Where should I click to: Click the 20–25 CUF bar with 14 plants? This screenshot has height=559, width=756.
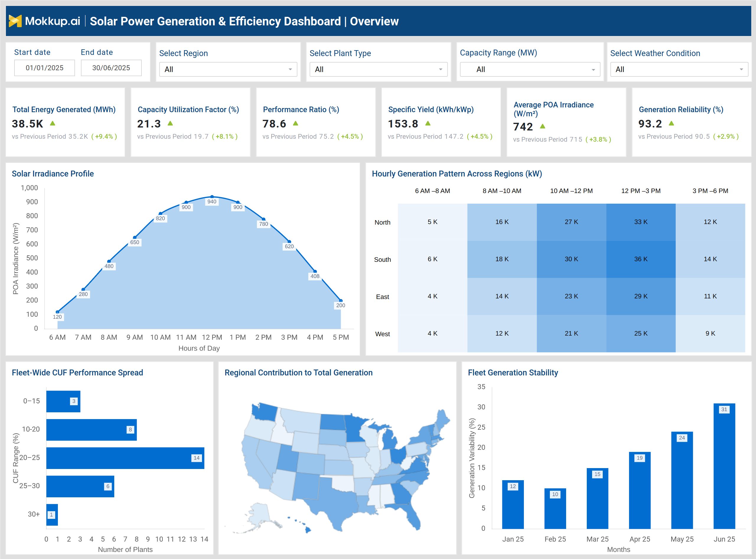125,458
